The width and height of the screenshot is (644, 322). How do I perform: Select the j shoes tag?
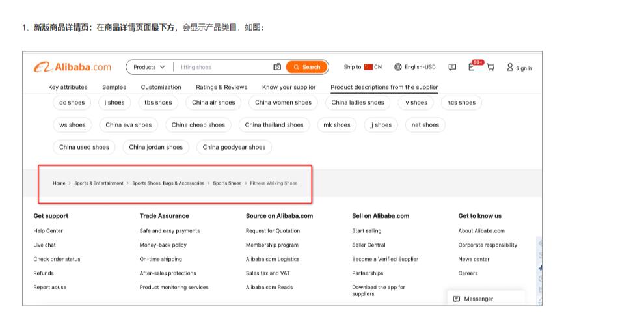point(114,103)
